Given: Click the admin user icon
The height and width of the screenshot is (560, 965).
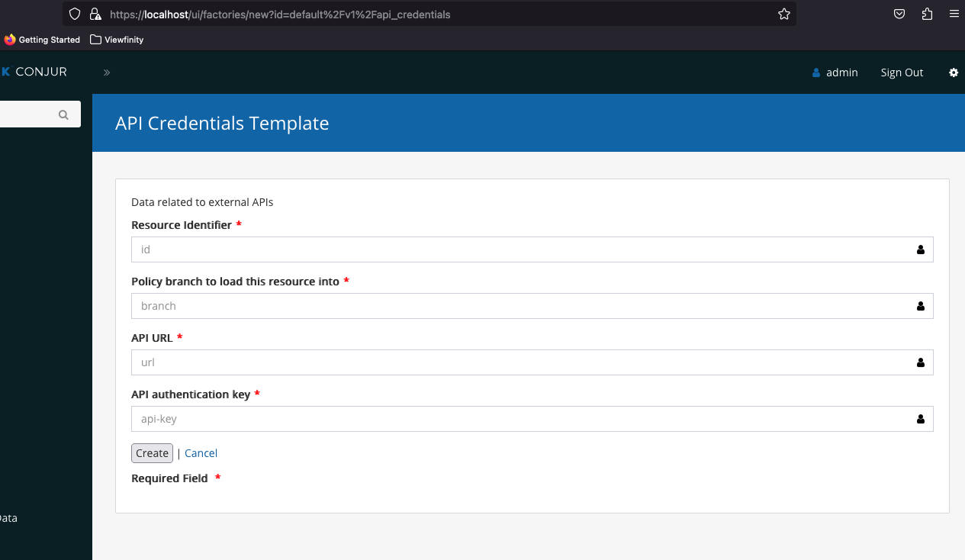Looking at the screenshot, I should [x=816, y=72].
